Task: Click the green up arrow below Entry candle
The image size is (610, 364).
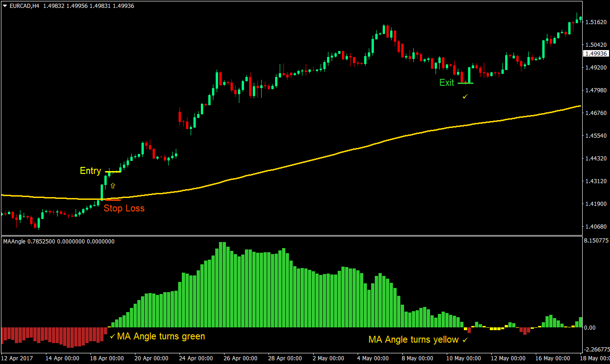Action: tap(112, 186)
